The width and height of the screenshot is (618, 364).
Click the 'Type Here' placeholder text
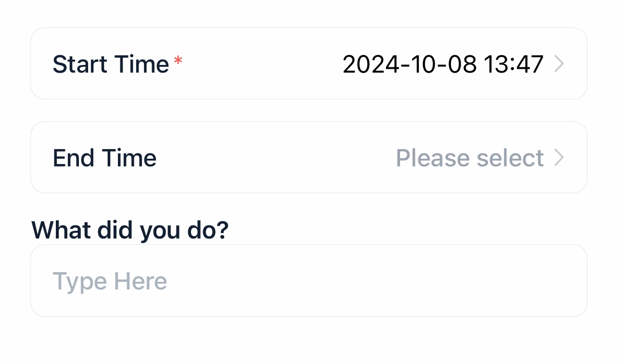tap(110, 281)
